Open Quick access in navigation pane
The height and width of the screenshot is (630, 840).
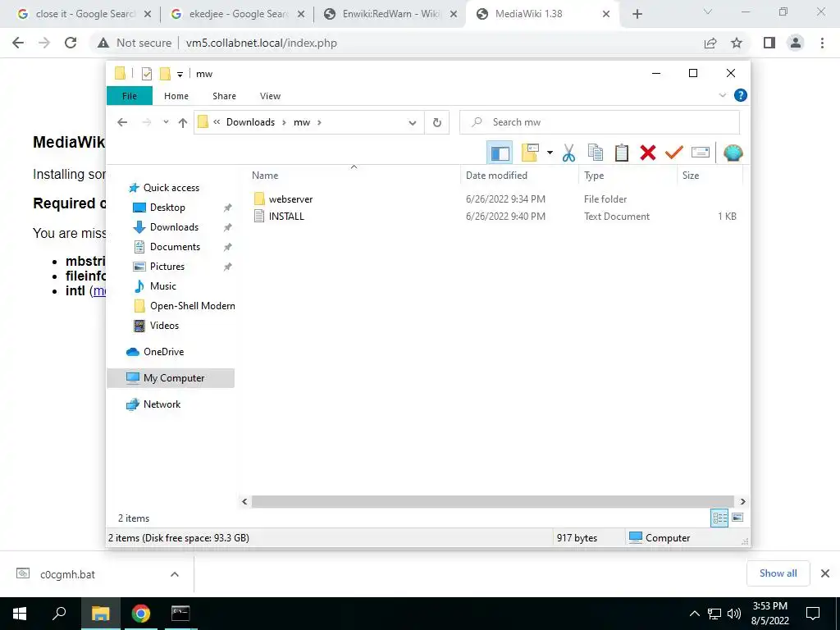[x=171, y=188]
